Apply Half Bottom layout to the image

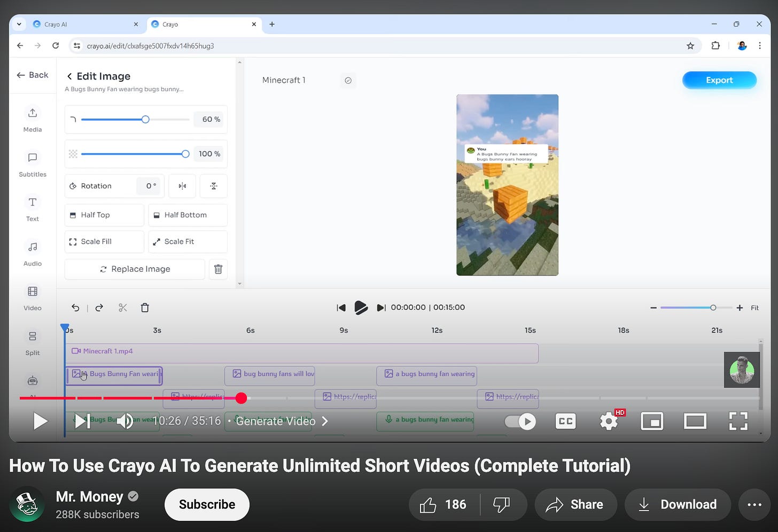(x=188, y=215)
